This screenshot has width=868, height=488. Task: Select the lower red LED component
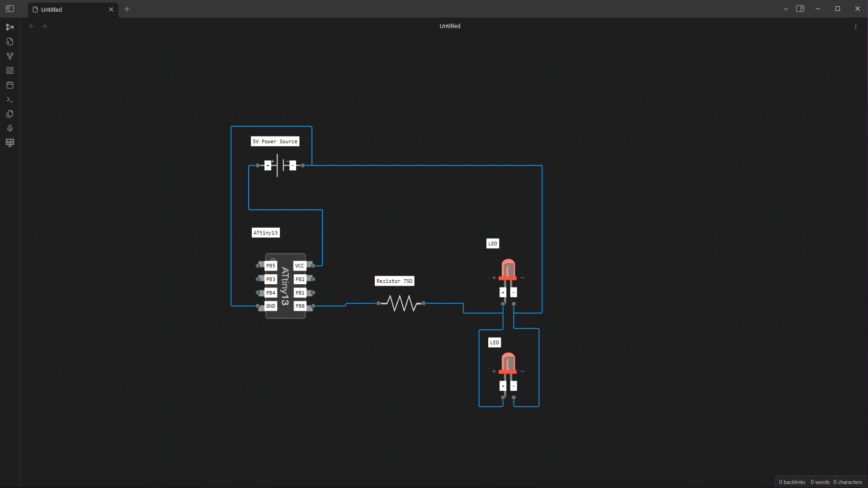(x=508, y=364)
